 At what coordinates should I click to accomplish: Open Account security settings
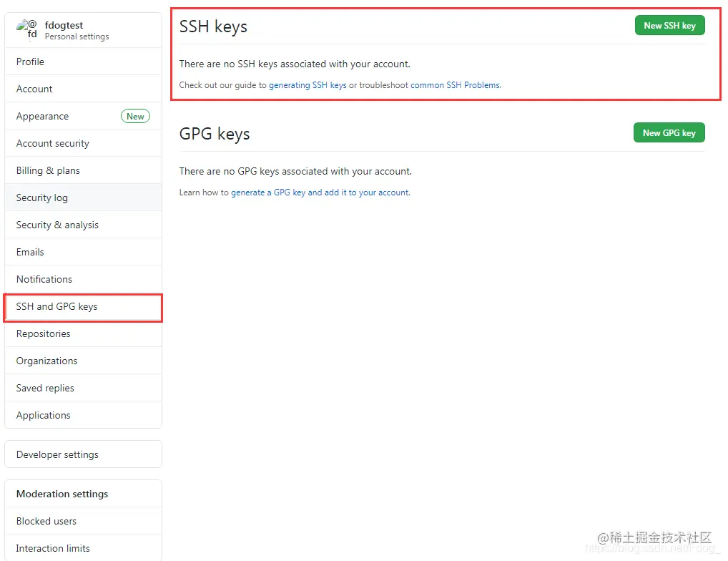click(84, 143)
